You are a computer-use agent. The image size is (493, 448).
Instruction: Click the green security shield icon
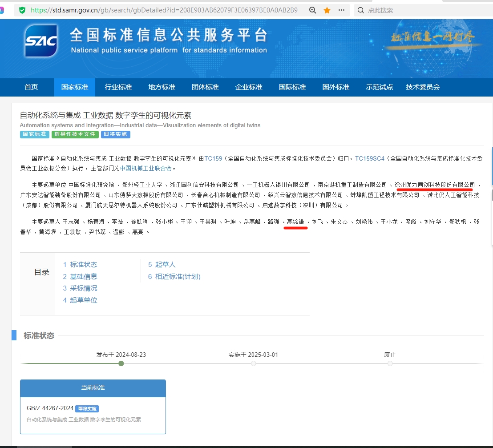[22, 10]
